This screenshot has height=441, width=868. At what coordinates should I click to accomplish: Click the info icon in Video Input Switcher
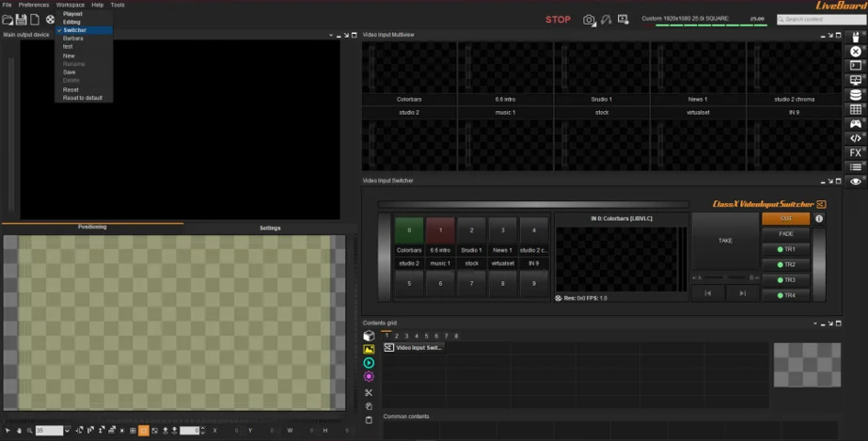(818, 219)
